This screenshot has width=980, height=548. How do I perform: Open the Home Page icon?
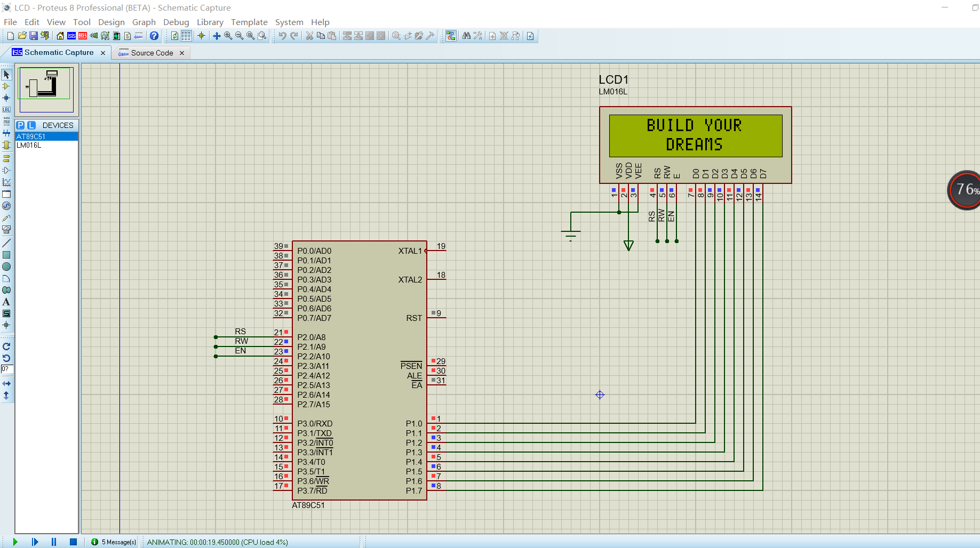click(60, 36)
